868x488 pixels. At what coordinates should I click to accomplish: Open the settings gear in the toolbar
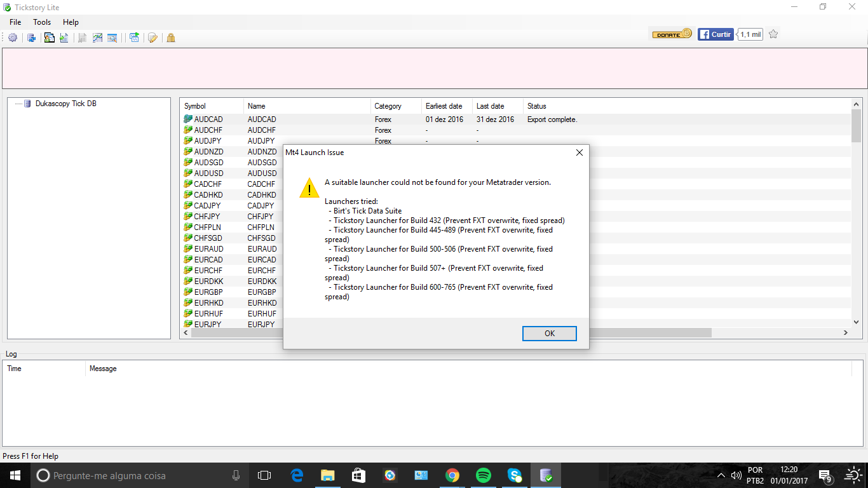coord(13,37)
